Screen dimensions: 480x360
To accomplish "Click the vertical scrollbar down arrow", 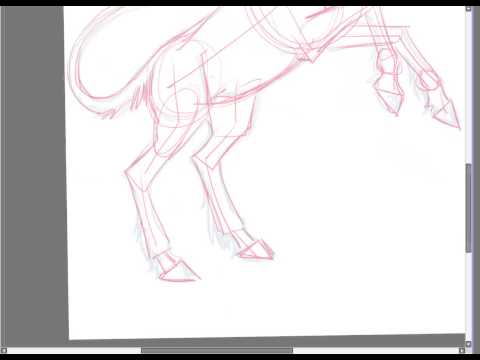I will click(x=468, y=344).
